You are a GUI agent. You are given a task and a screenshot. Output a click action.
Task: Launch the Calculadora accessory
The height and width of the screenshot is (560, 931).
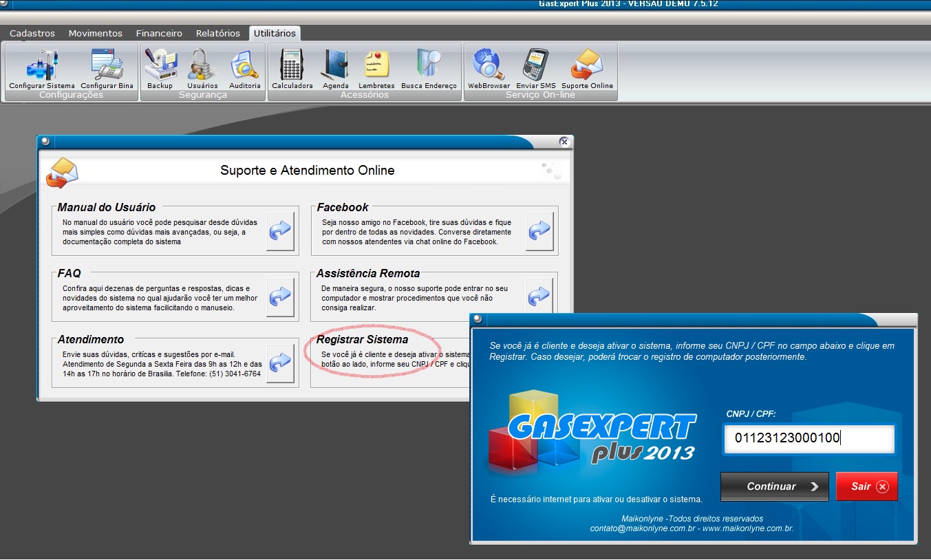[x=292, y=69]
